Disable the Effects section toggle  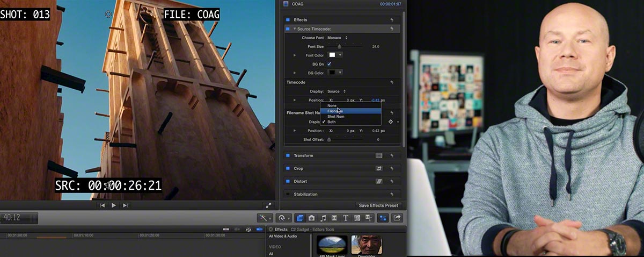pos(288,20)
